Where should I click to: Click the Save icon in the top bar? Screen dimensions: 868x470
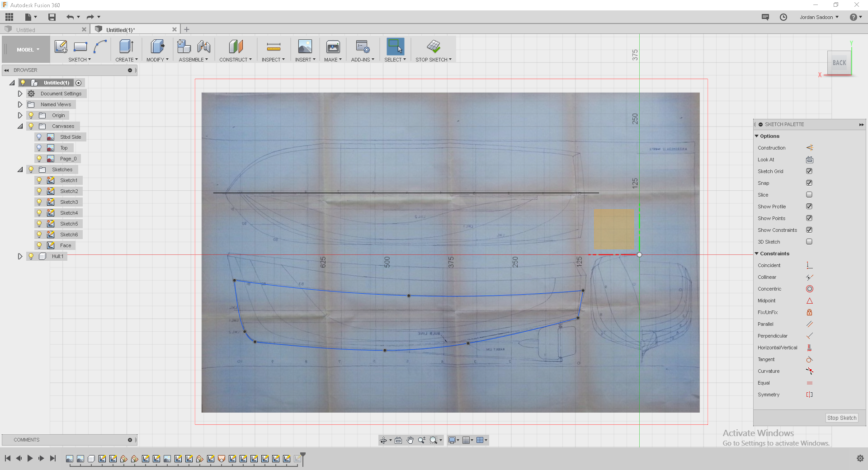coord(52,17)
